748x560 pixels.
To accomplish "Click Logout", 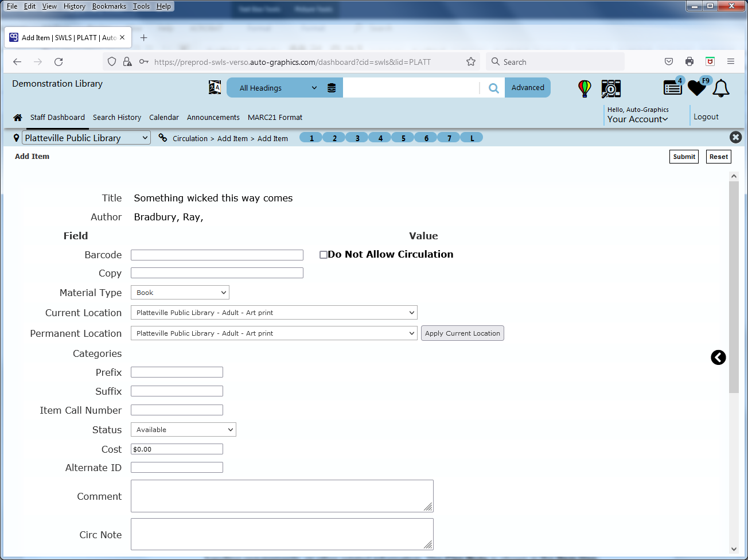I will click(706, 117).
